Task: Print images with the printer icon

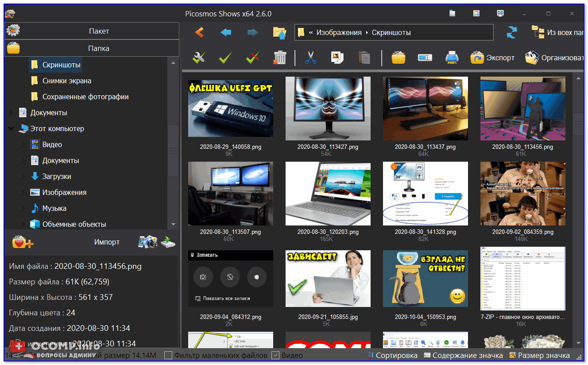Action: point(451,58)
